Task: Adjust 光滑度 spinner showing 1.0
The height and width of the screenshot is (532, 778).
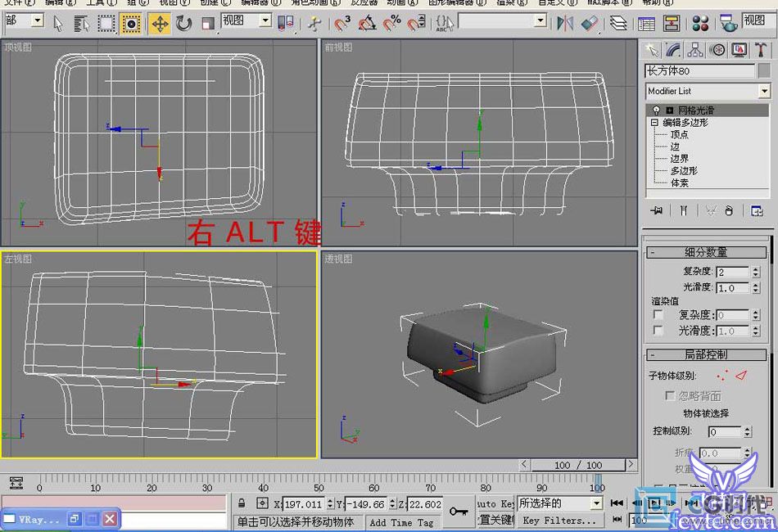Action: tap(755, 287)
